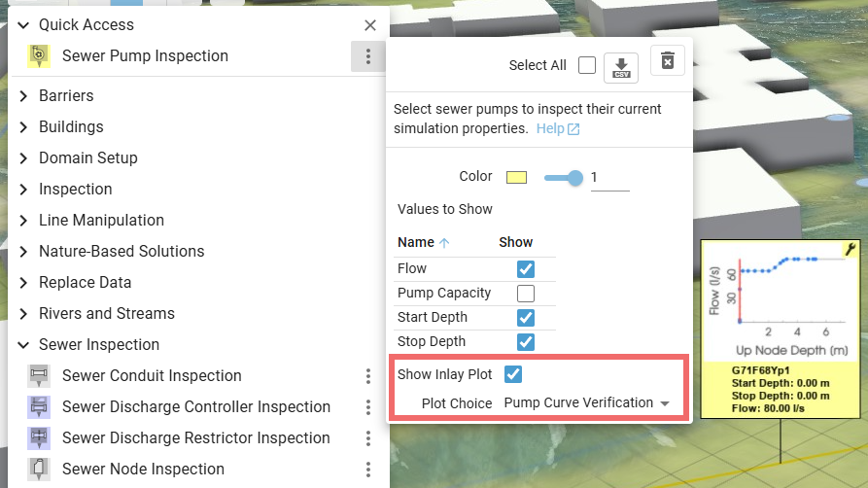This screenshot has height=488, width=868.
Task: Click the Sewer Node Inspection icon
Action: pos(39,470)
